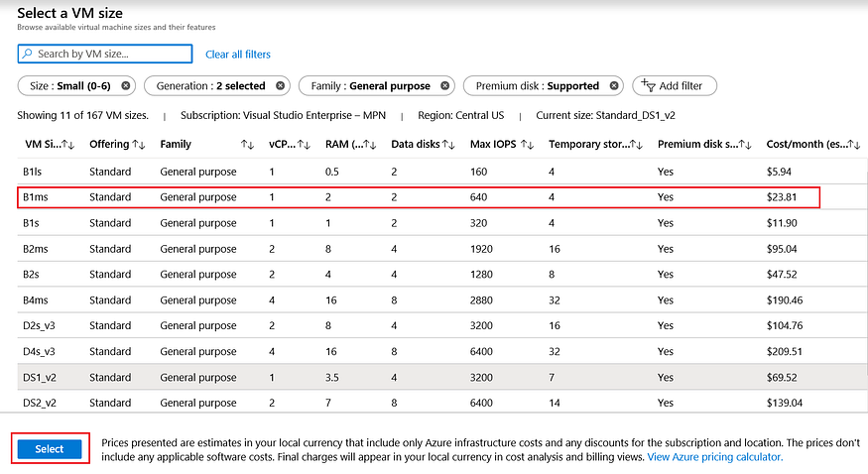Click Add filter button
The width and height of the screenshot is (868, 474).
[675, 86]
